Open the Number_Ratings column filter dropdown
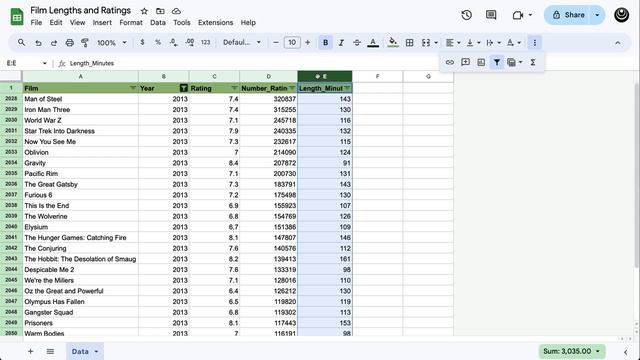 coord(292,88)
